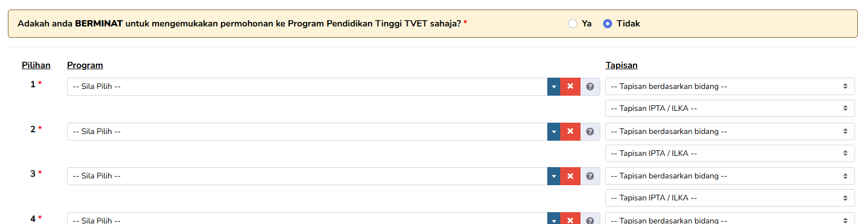Open Tapisan IPTA / ILKA filter for choice 2
This screenshot has width=868, height=224.
click(730, 153)
